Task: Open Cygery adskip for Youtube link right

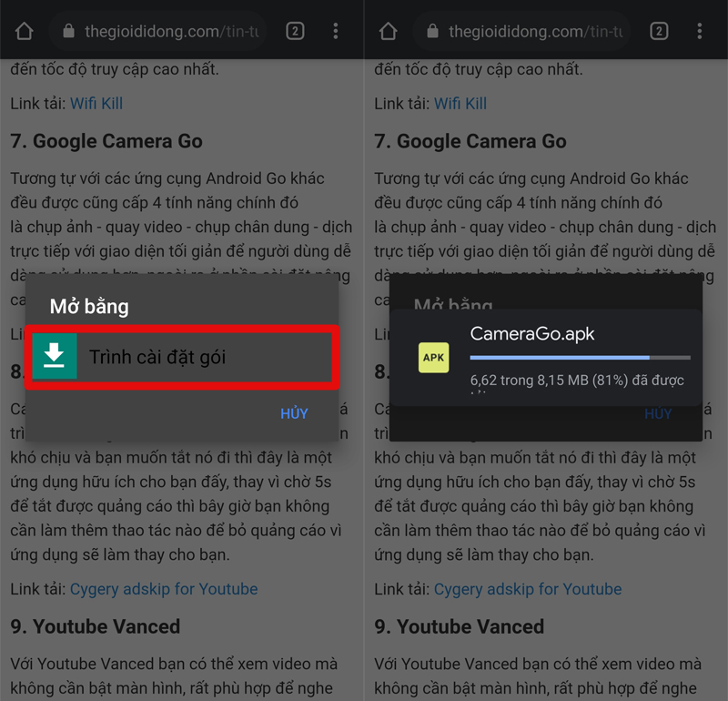Action: 528,589
